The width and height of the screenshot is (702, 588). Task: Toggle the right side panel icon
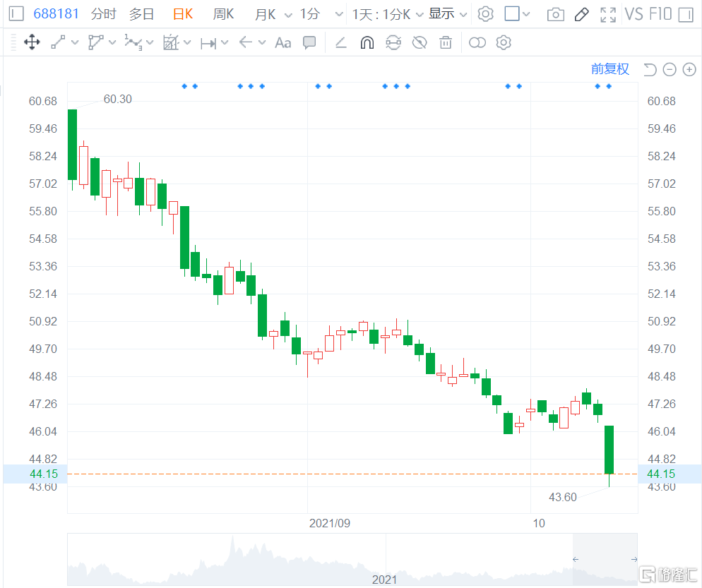point(686,14)
